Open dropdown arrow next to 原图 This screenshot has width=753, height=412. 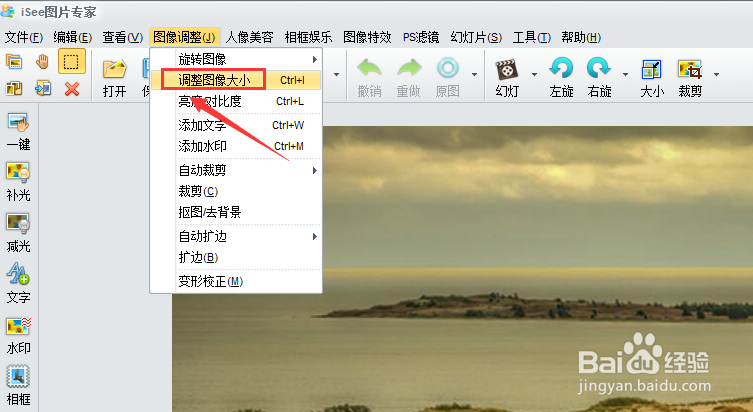[474, 74]
